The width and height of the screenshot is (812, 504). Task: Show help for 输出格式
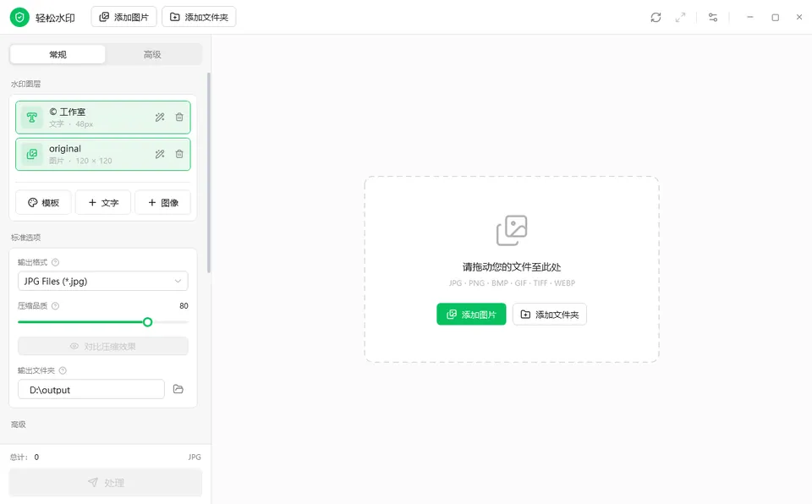click(x=56, y=263)
